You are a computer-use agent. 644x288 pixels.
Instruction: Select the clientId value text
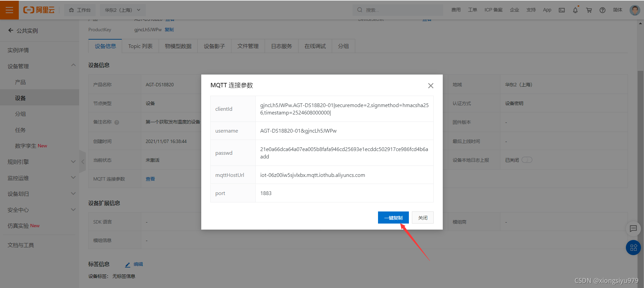344,109
